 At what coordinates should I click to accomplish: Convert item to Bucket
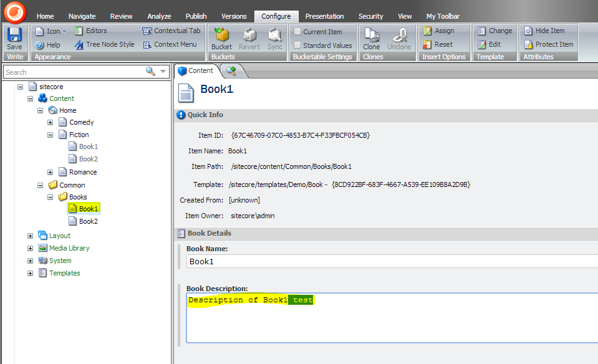221,39
